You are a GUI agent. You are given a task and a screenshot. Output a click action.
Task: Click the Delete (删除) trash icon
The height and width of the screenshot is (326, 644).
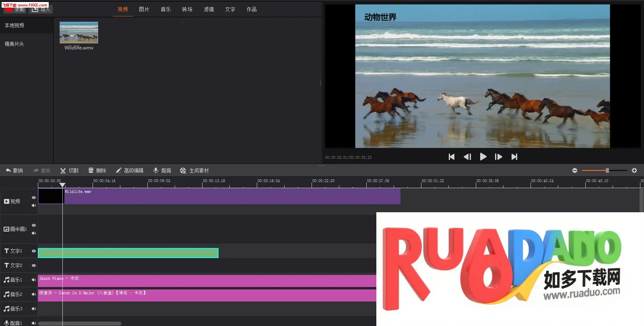97,170
